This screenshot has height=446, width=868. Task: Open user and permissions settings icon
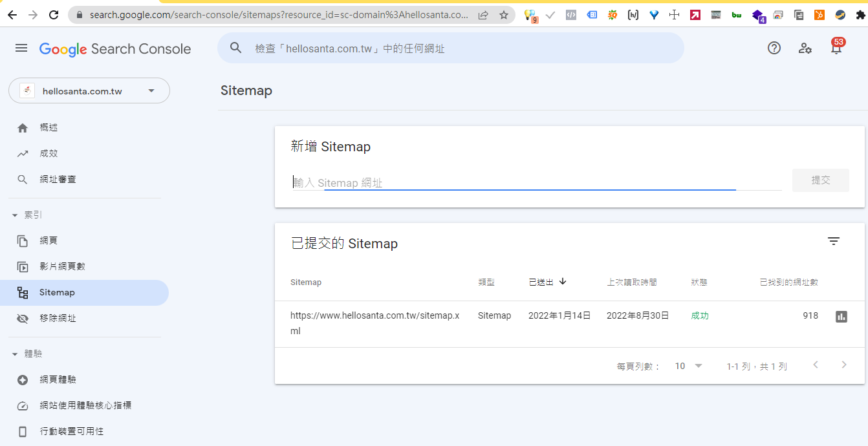pyautogui.click(x=805, y=48)
